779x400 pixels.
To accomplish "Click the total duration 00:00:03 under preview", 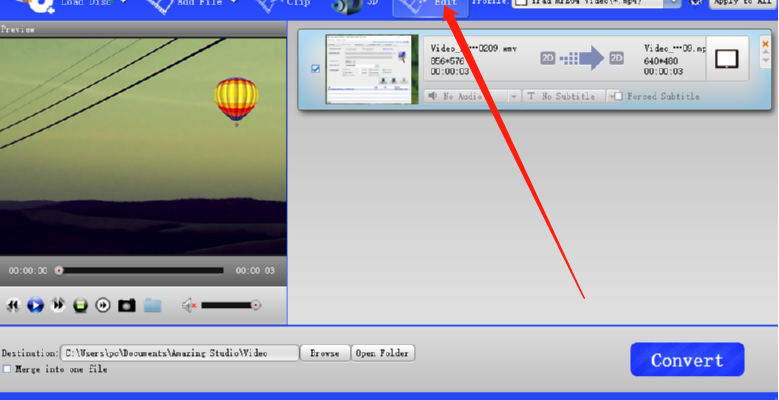I will pyautogui.click(x=255, y=271).
